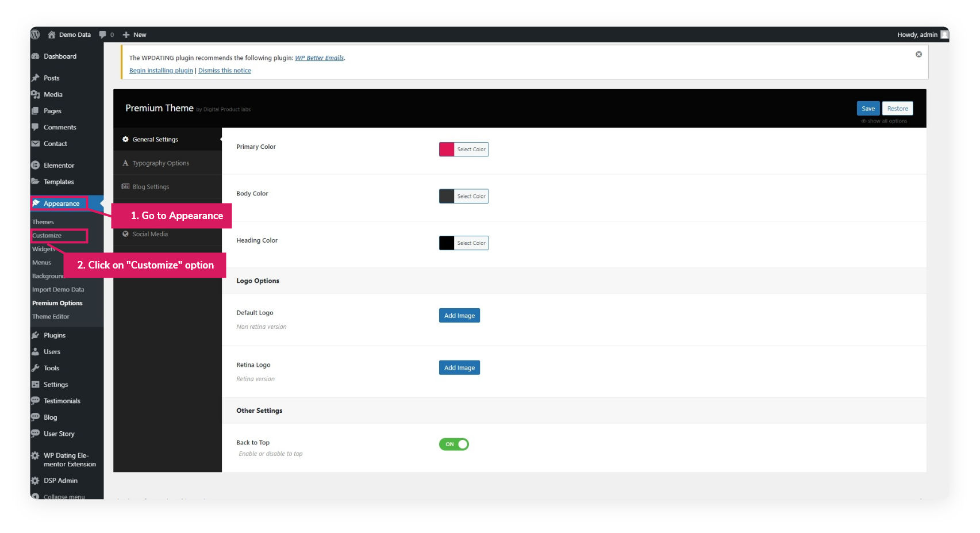
Task: Open the Demo Data site name
Action: (75, 34)
